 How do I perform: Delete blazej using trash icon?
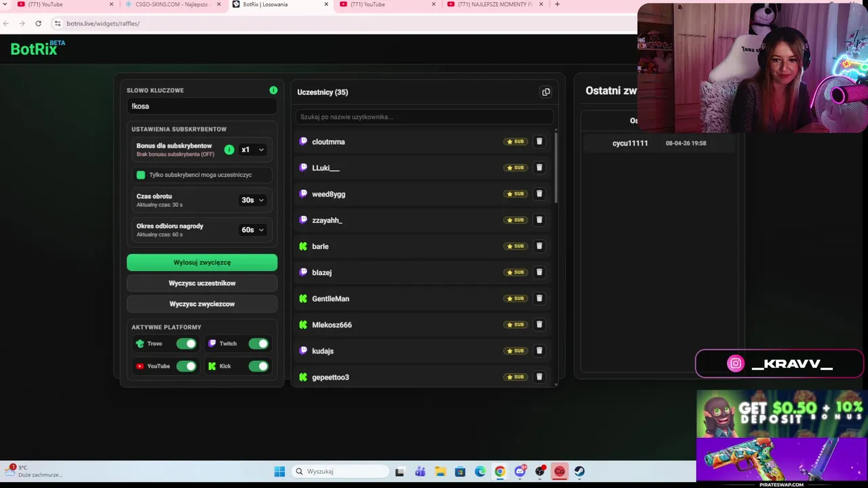point(539,272)
